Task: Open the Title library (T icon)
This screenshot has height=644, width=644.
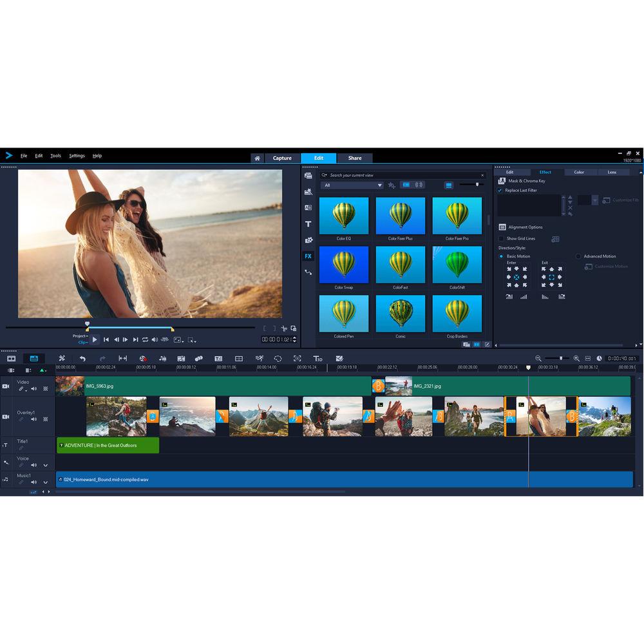Action: click(x=308, y=224)
